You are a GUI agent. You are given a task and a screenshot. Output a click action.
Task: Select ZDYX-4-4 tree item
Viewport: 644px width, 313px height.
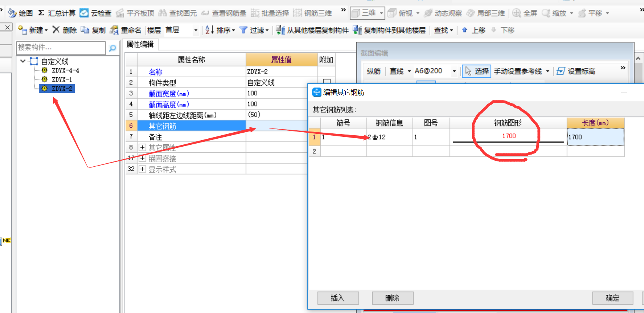tap(65, 70)
